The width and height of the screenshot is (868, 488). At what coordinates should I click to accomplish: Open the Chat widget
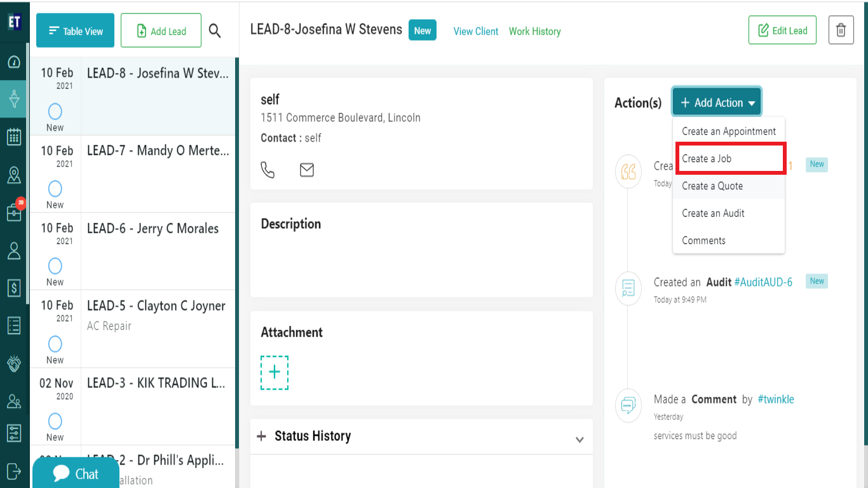76,473
